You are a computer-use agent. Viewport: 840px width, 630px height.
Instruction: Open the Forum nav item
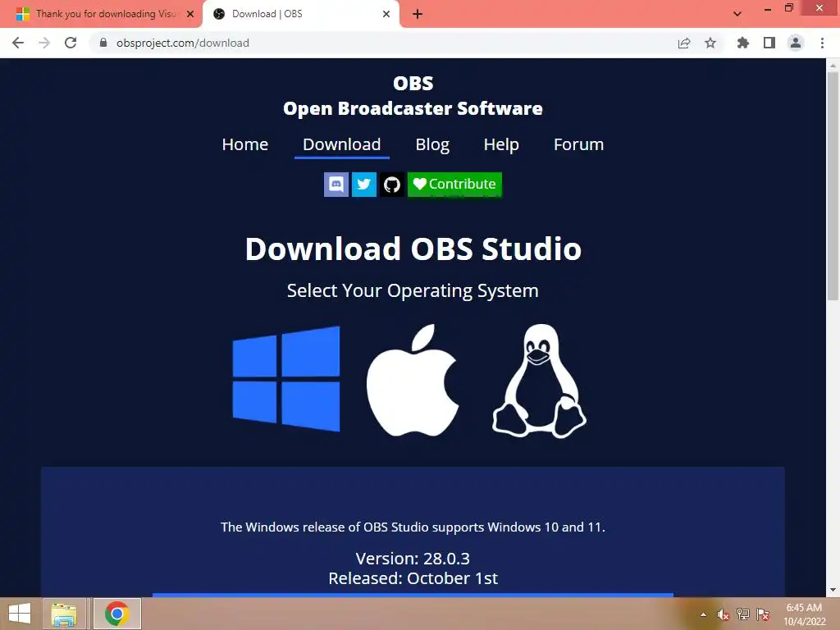pyautogui.click(x=578, y=144)
